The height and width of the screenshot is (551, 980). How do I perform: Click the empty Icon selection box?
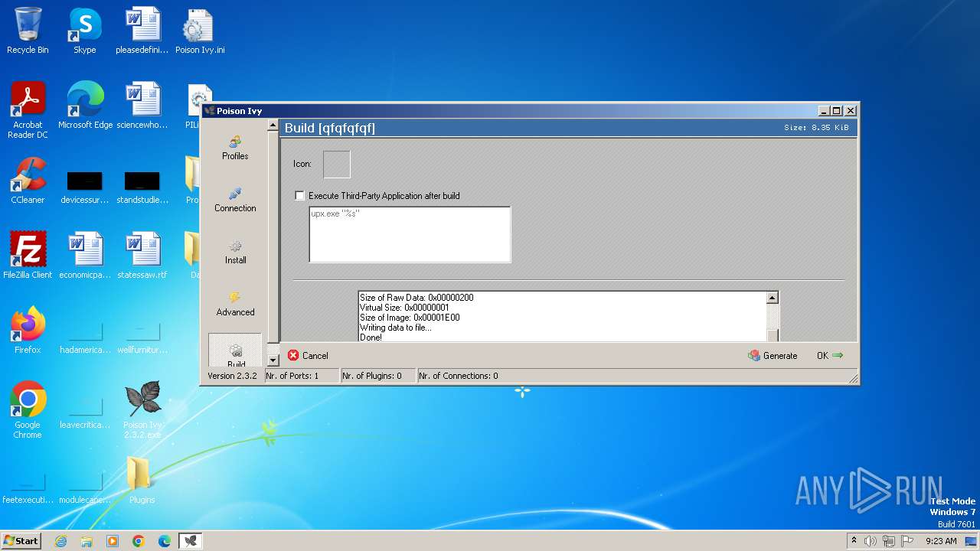tap(337, 165)
